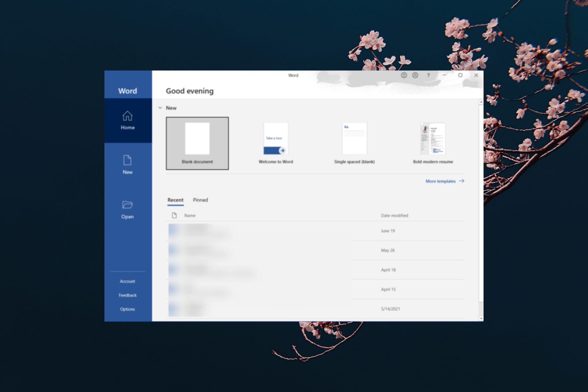The width and height of the screenshot is (588, 392).
Task: Collapse the New templates section chevron
Action: (160, 108)
